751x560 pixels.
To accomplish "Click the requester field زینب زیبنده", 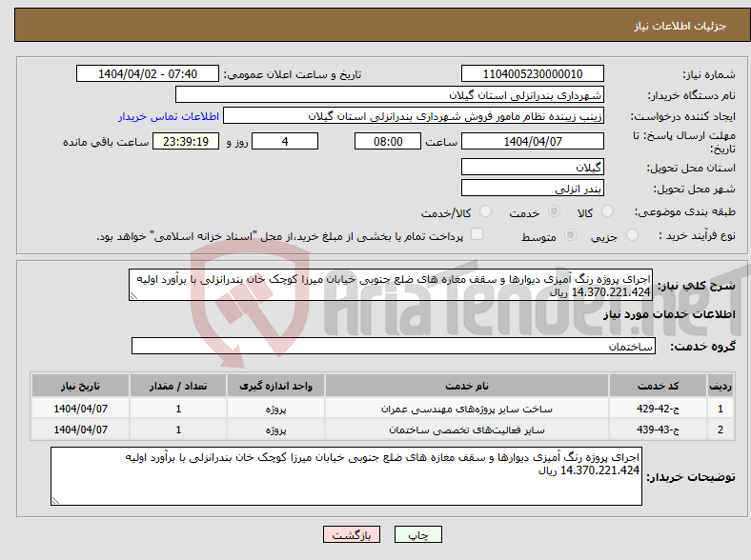I will (x=414, y=116).
